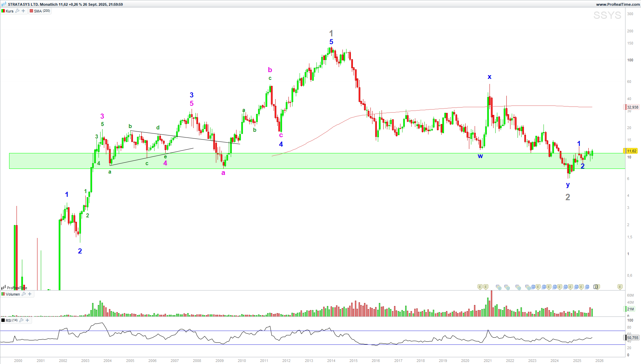641x364 pixels.
Task: Select the Kurs price label
Action: point(9,11)
